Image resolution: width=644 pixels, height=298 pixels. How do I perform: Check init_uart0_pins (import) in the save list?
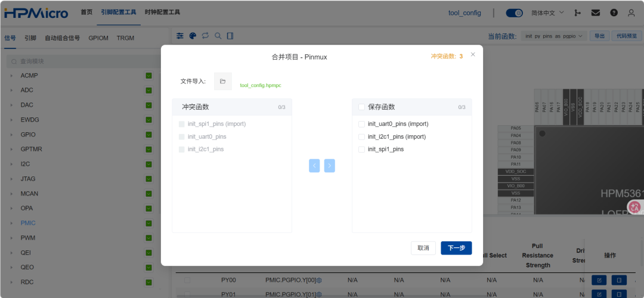coord(362,124)
